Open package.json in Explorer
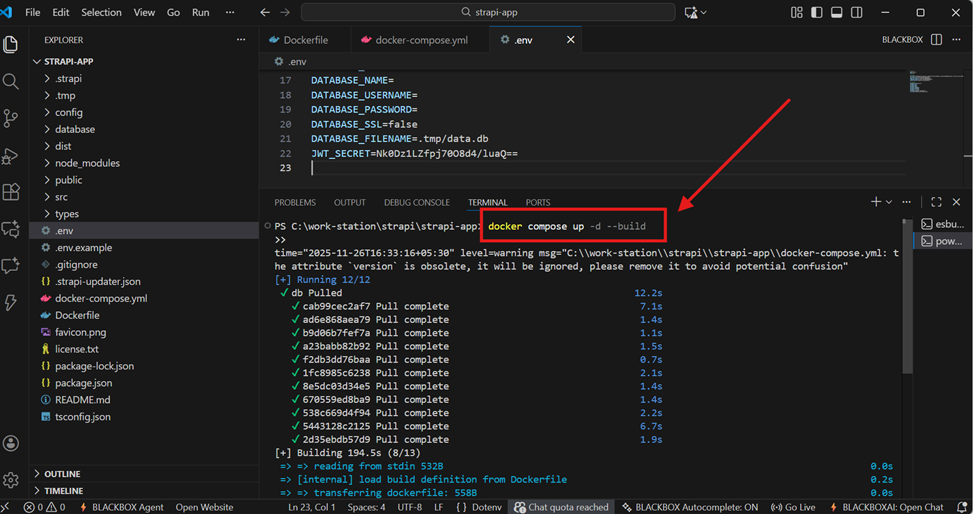973x514 pixels. point(144,383)
